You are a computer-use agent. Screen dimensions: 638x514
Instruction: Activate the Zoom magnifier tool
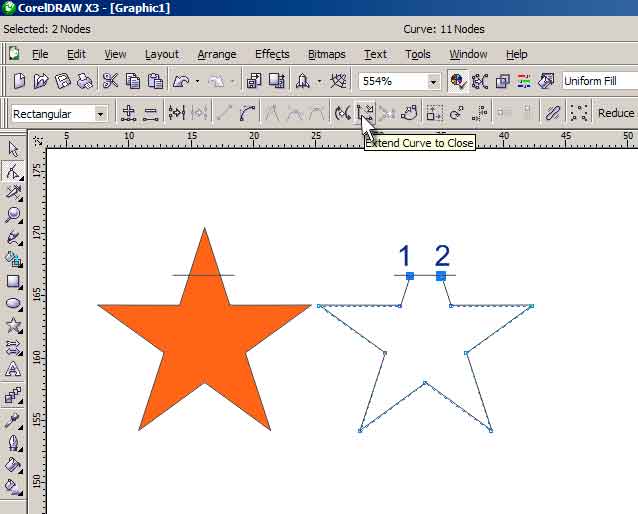click(x=13, y=214)
